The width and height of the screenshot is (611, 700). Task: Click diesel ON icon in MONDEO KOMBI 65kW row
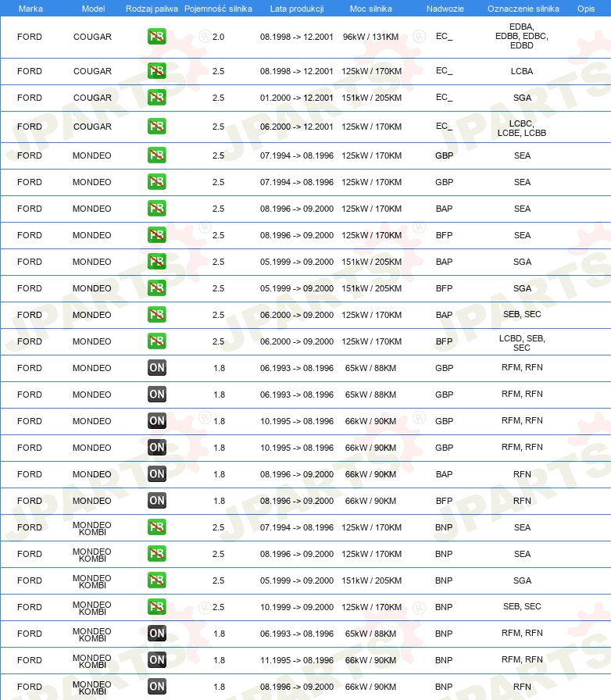[x=157, y=634]
